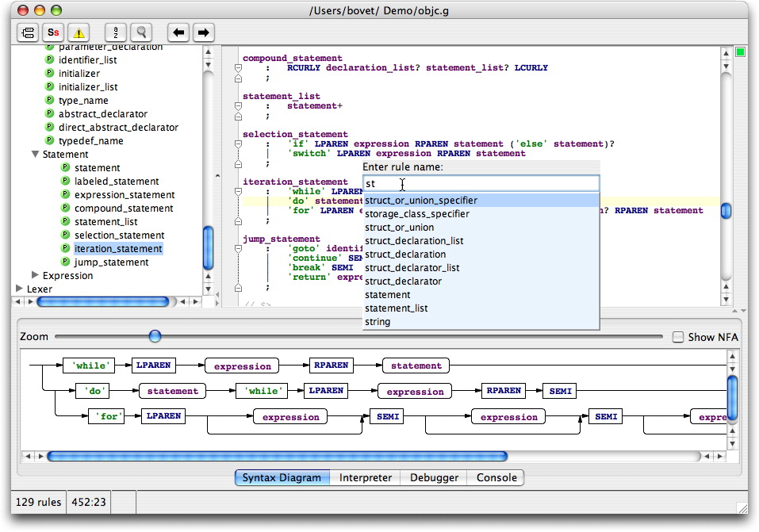Choose struct_declaration_list from the suggestions
Screen dimensions: 759x532
pyautogui.click(x=414, y=241)
